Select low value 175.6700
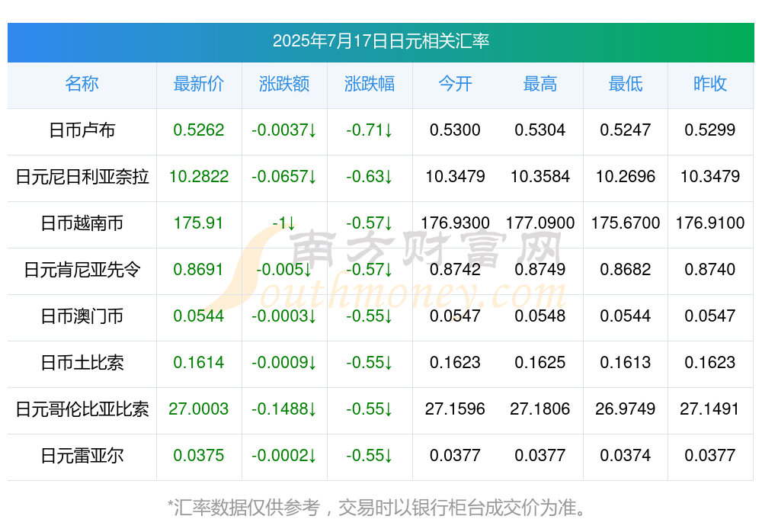Image resolution: width=762 pixels, height=532 pixels. tap(626, 223)
